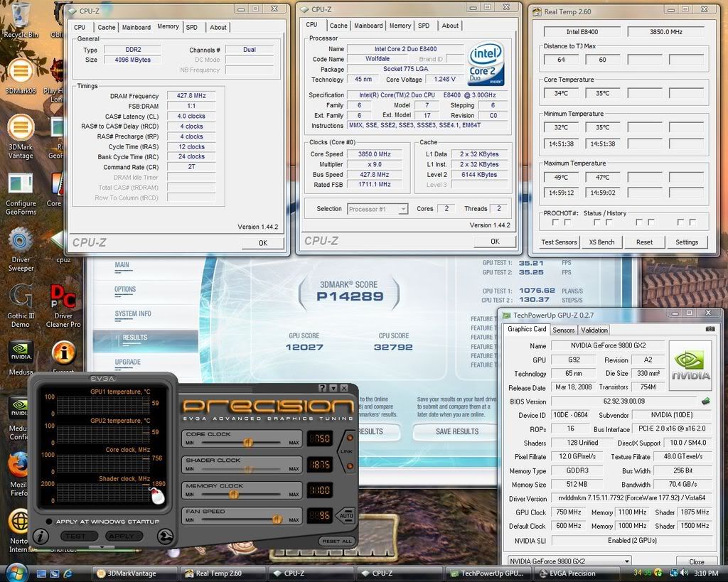The height and width of the screenshot is (582, 728).
Task: Launch the 3DMark Vantage desktop shortcut
Action: (21, 136)
